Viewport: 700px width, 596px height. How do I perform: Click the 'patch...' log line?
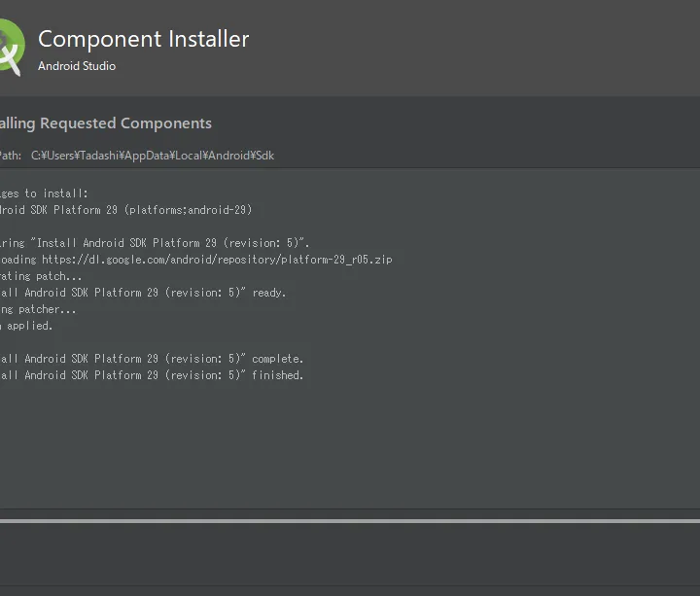(41, 276)
